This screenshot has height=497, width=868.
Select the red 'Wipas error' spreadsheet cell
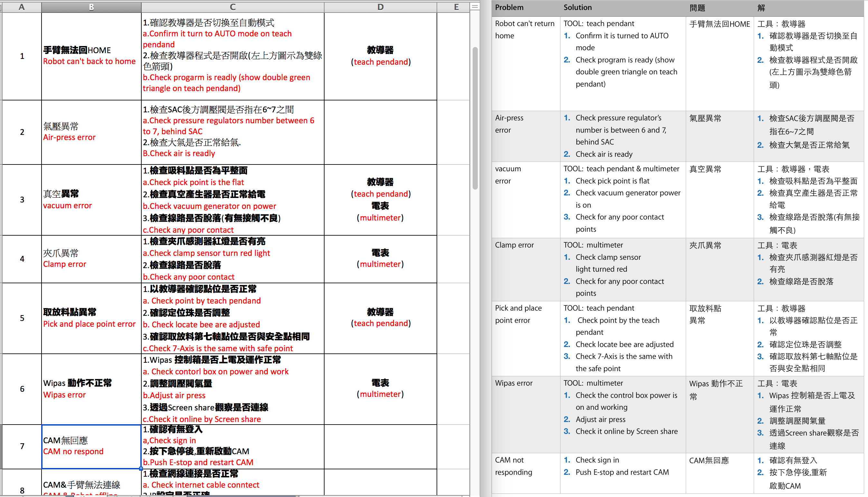pyautogui.click(x=91, y=389)
